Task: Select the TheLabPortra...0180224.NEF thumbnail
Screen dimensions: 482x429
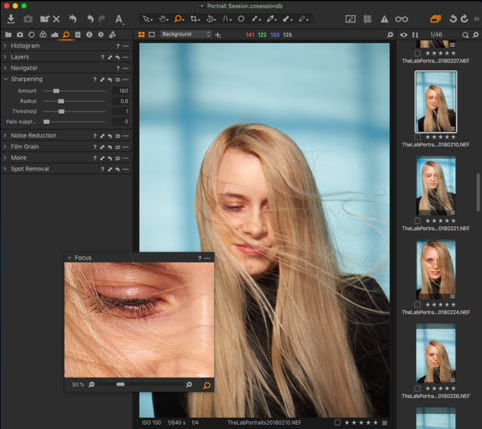Action: pos(436,270)
